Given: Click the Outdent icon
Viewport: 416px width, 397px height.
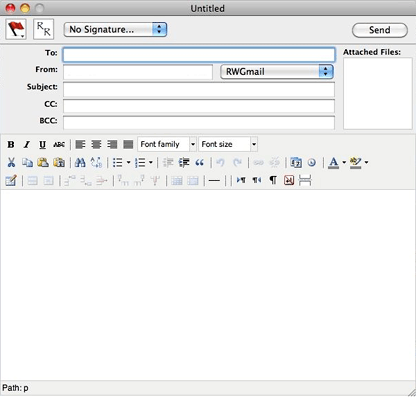Looking at the screenshot, I should coord(168,162).
